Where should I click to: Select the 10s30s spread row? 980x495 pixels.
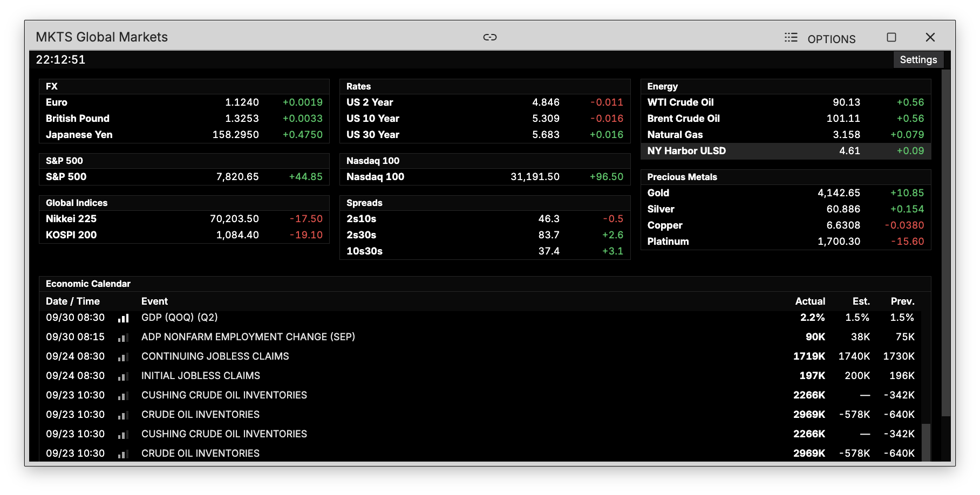(x=485, y=251)
